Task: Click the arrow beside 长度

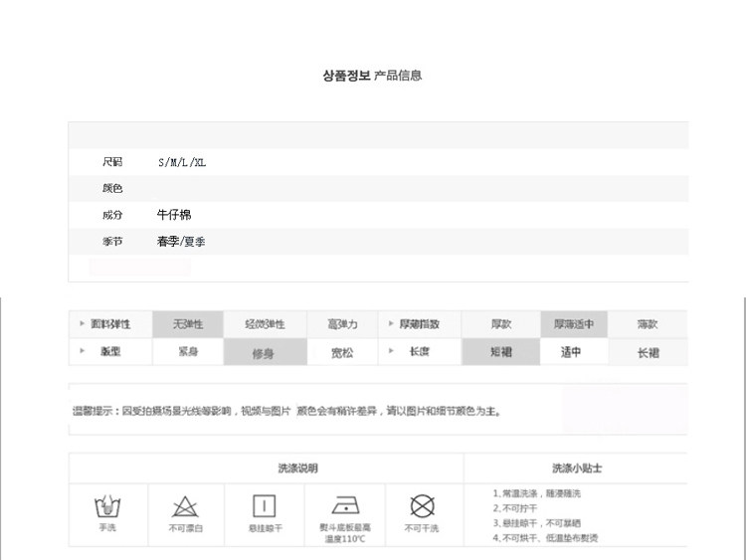Action: coord(391,351)
